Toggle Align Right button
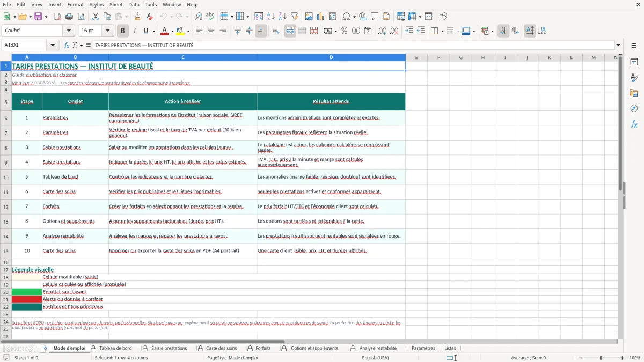The height and width of the screenshot is (362, 644). (223, 31)
